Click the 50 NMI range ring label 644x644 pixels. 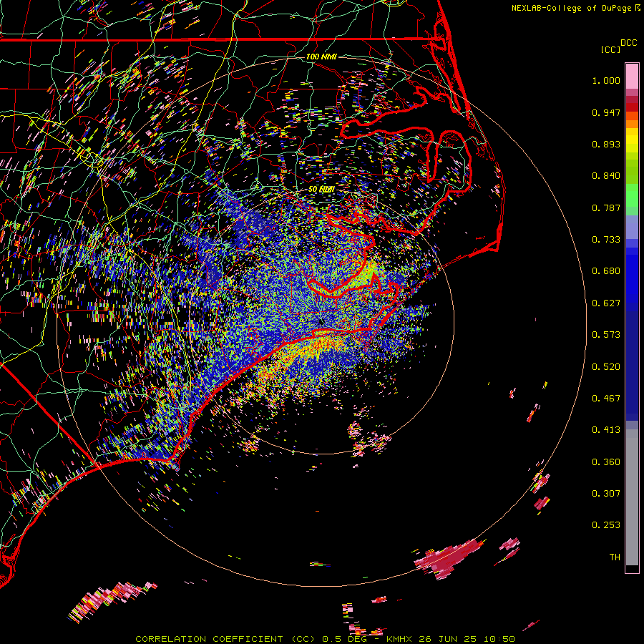click(x=321, y=190)
